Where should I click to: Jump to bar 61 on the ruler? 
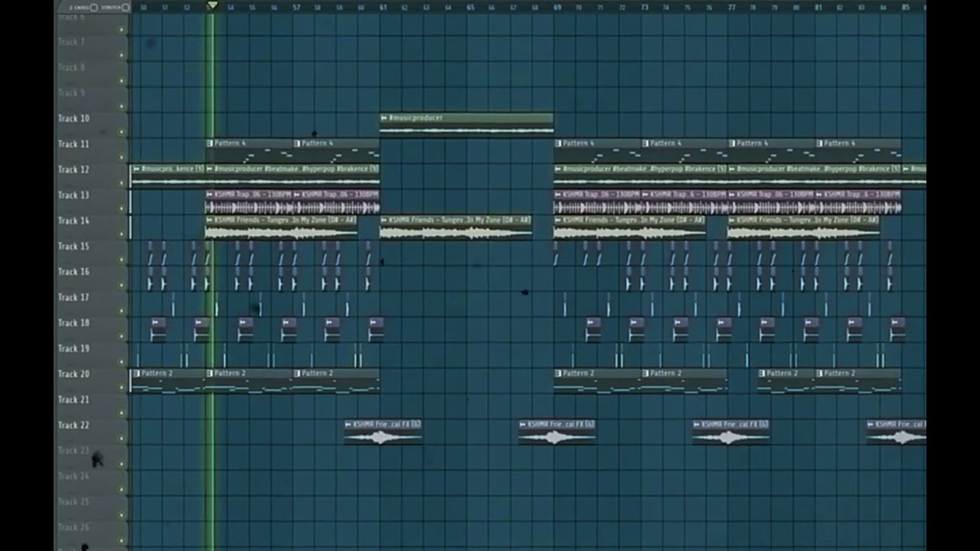click(383, 7)
